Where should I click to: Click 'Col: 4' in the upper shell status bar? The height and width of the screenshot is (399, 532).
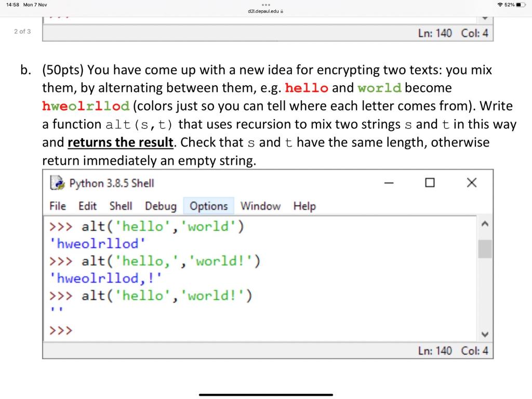click(474, 33)
